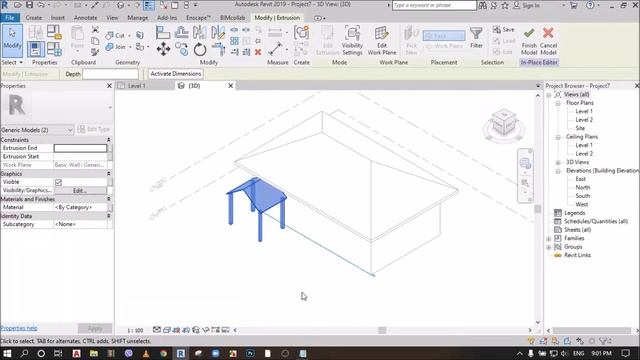640x360 pixels.
Task: Click the Revit icon in the taskbar
Action: coord(181,353)
